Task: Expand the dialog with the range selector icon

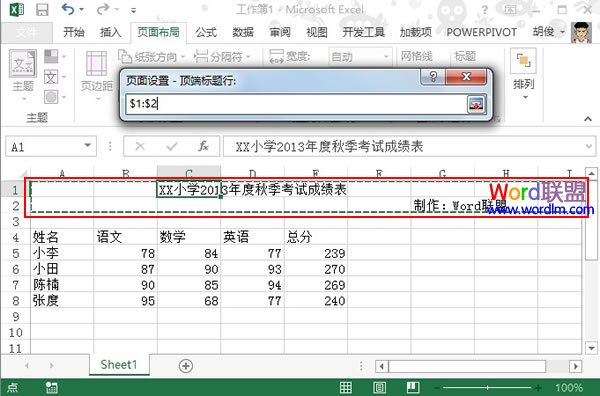Action: (476, 104)
